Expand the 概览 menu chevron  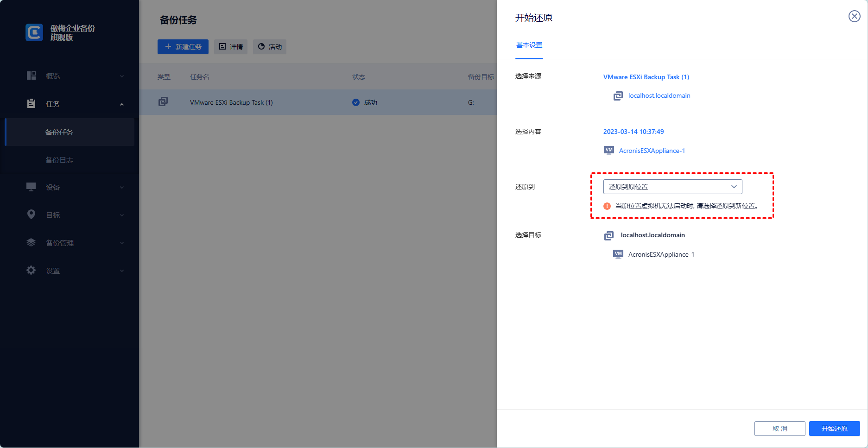click(x=122, y=76)
